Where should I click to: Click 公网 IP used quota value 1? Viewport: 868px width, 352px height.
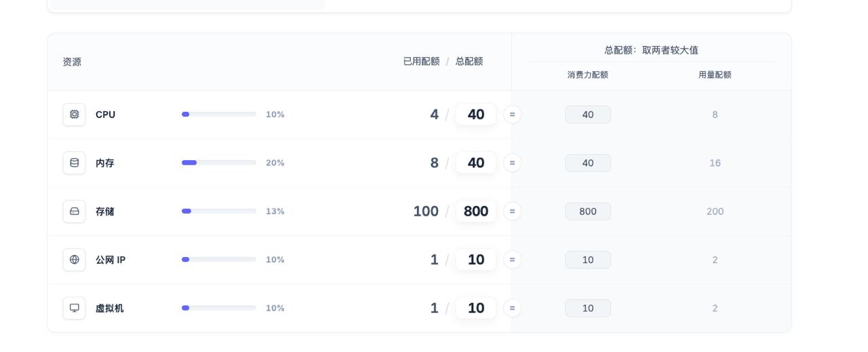435,260
